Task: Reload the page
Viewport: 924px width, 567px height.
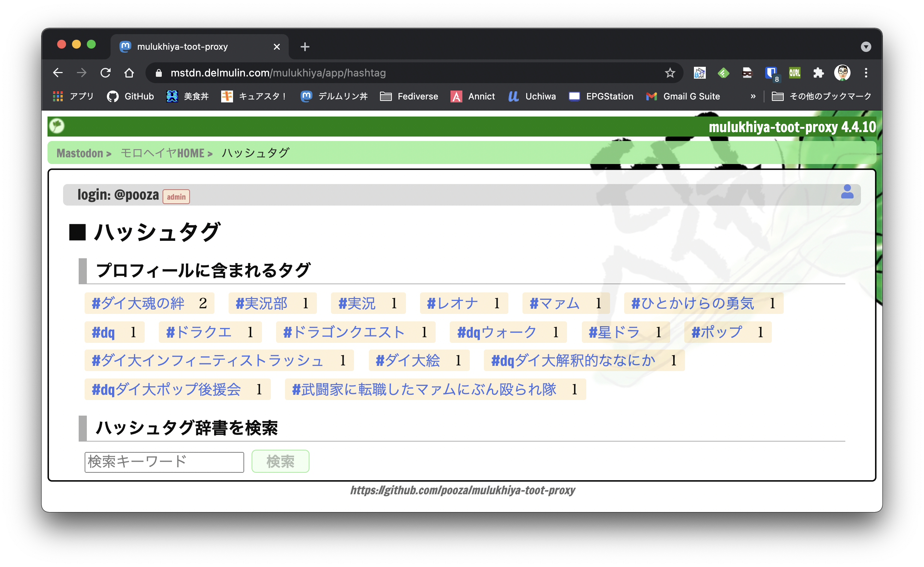Action: click(x=105, y=73)
